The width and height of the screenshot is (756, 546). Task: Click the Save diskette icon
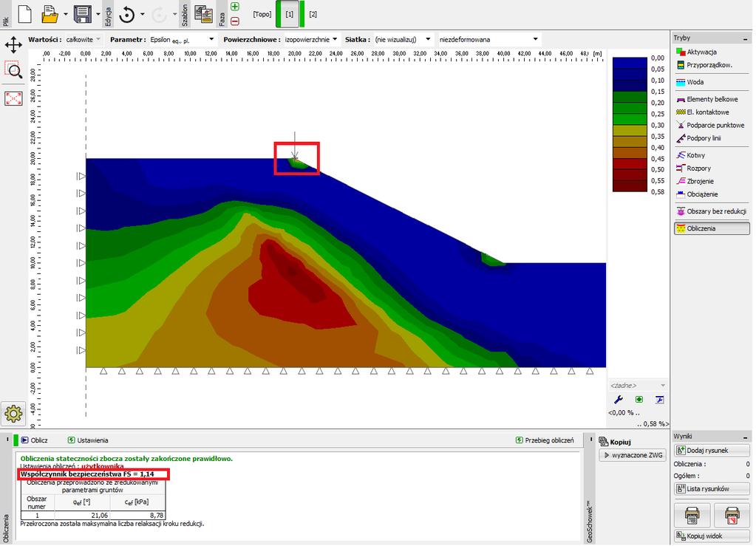[83, 14]
